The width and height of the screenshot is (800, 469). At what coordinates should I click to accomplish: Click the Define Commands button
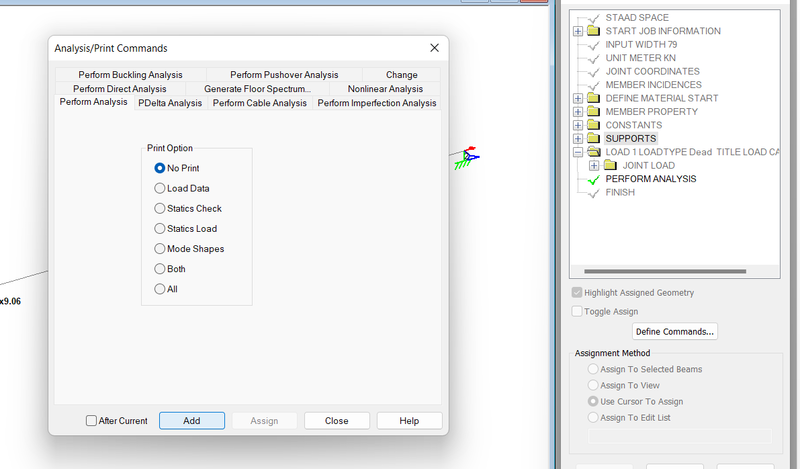pyautogui.click(x=674, y=332)
